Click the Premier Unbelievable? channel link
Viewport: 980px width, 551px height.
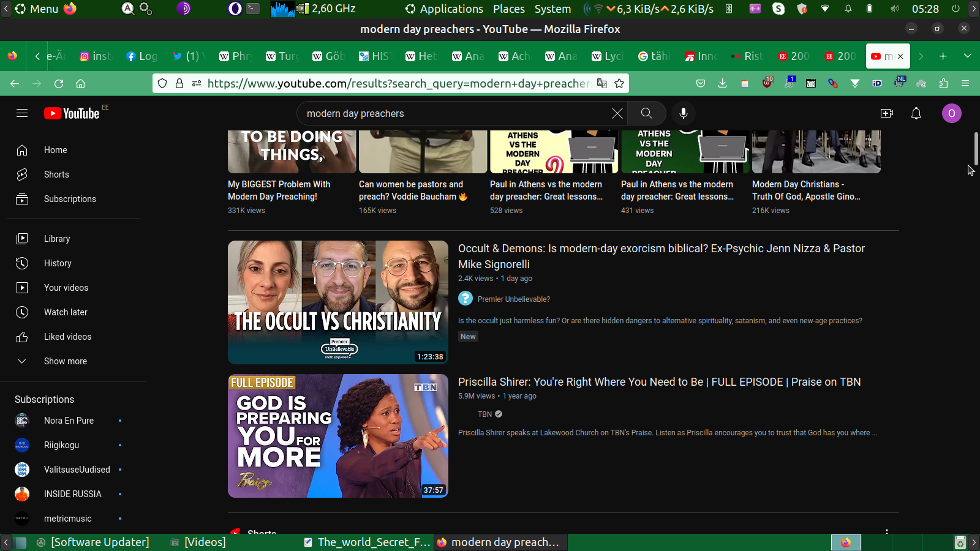(513, 299)
